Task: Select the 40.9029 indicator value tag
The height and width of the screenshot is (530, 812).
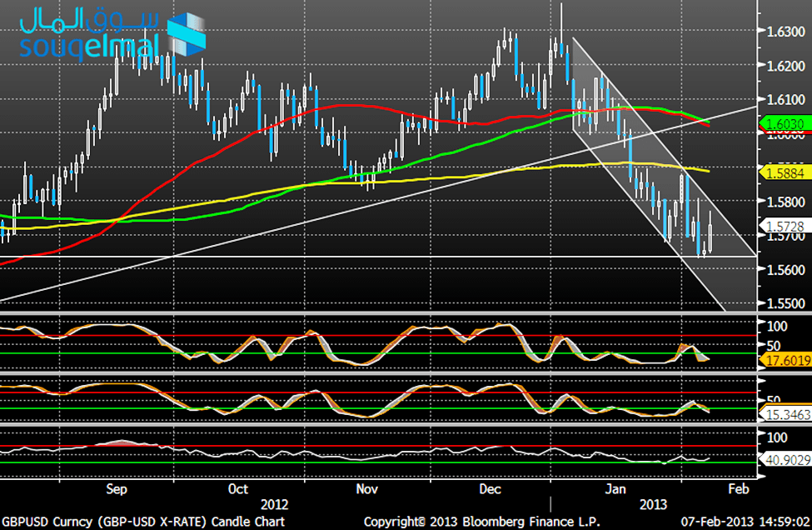Action: tap(785, 459)
